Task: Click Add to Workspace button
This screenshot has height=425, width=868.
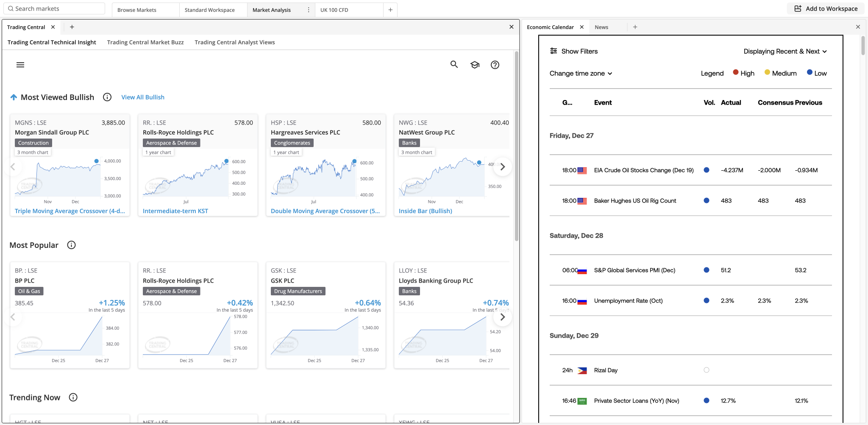Action: 826,8
